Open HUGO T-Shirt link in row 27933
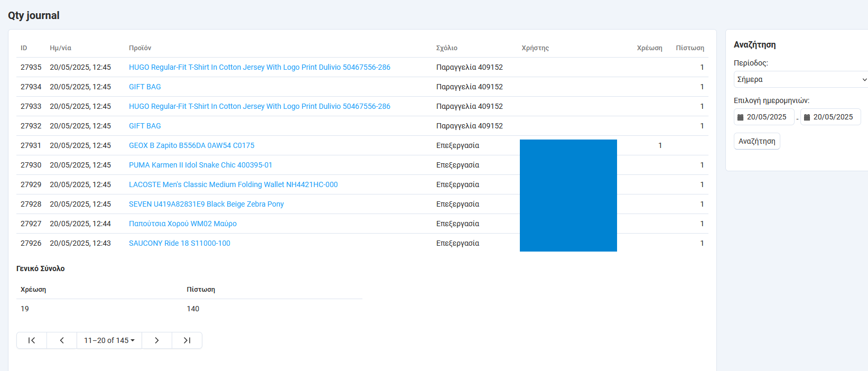868x371 pixels. [x=259, y=106]
